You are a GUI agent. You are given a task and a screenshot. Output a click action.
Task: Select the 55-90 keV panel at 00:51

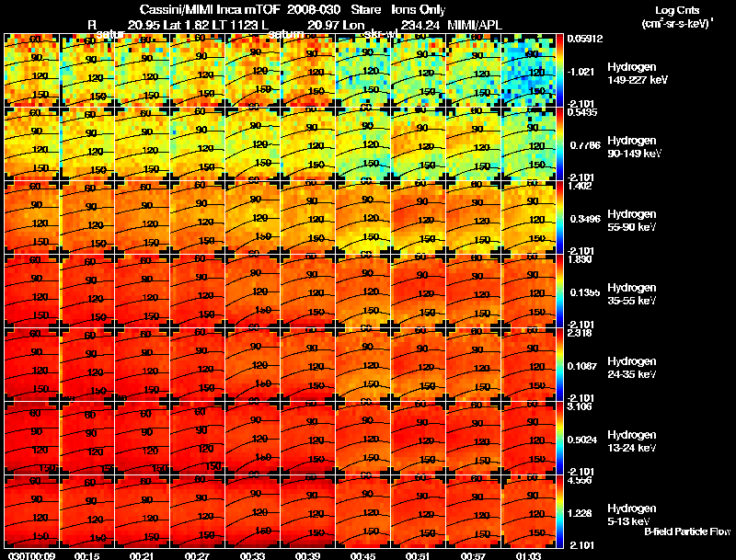pos(419,217)
